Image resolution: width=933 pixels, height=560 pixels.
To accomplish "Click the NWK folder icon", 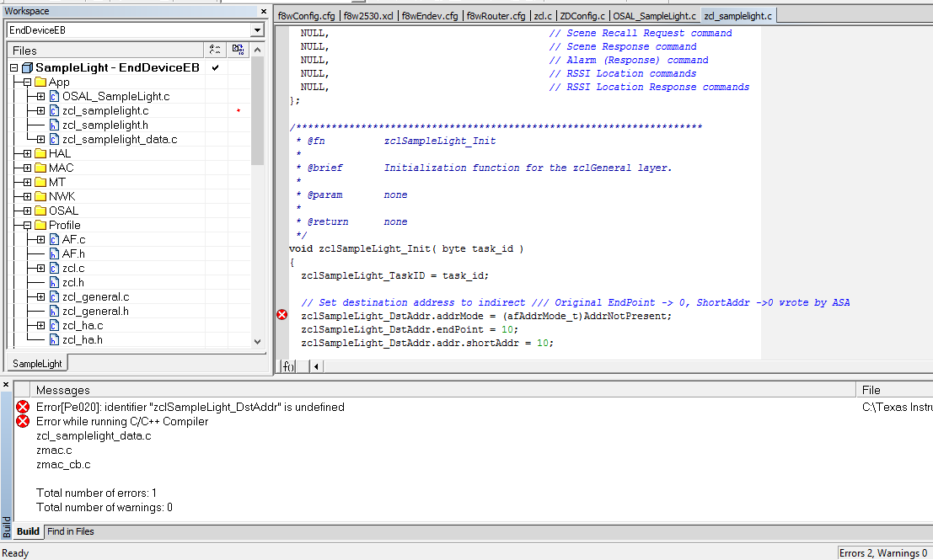I will 40,196.
